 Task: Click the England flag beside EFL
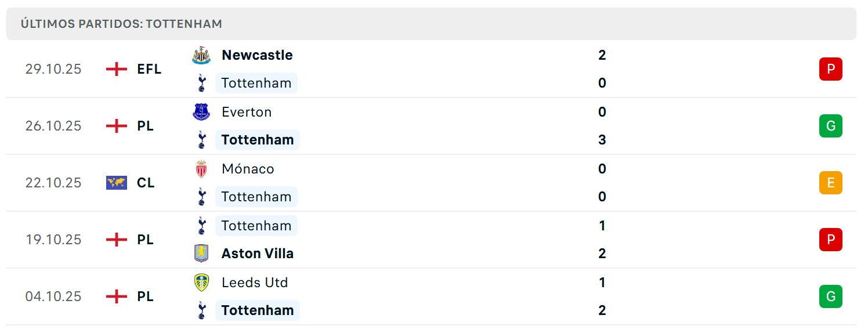(117, 69)
